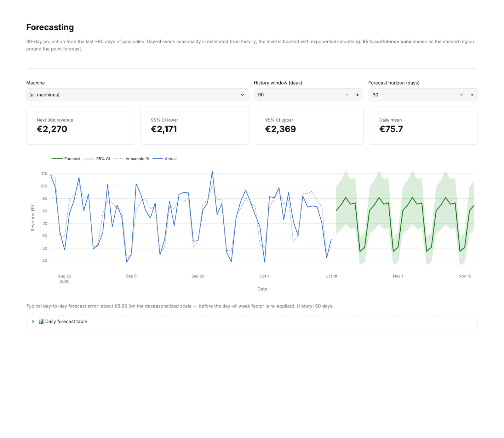Click the Next 30d revenue €2,270 value
This screenshot has width=504, height=438.
pyautogui.click(x=52, y=129)
